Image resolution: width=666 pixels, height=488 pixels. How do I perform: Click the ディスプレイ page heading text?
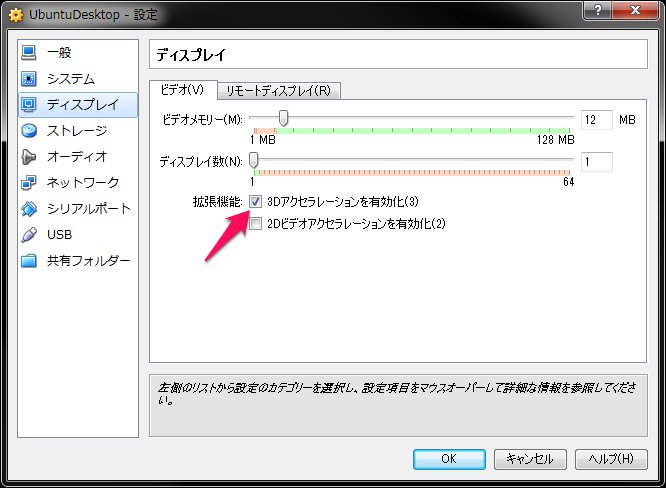tap(191, 55)
